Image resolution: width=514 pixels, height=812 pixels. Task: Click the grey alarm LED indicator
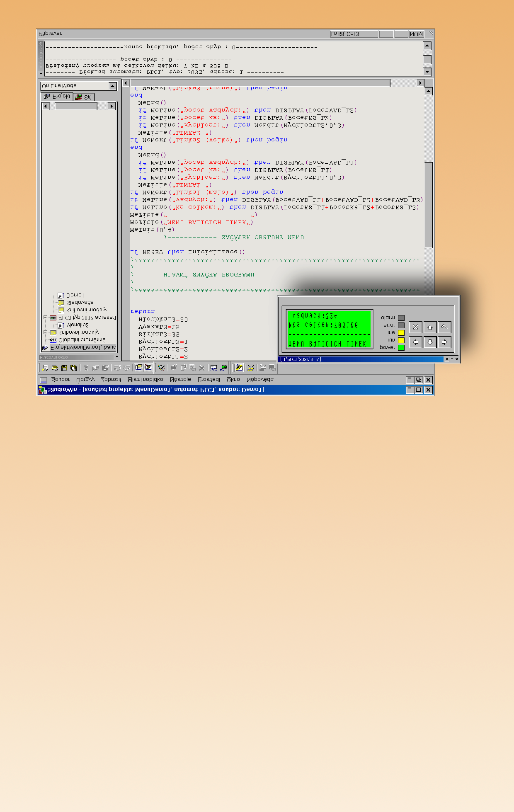[x=401, y=318]
